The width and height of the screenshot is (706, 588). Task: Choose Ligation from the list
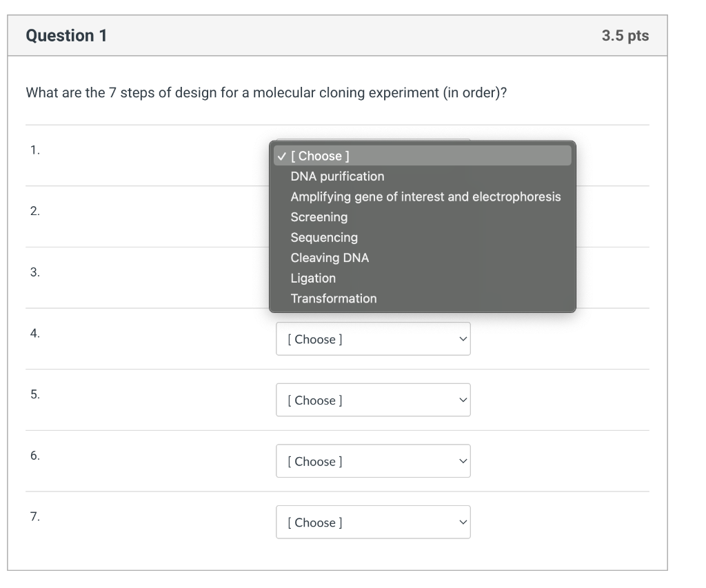click(x=313, y=278)
